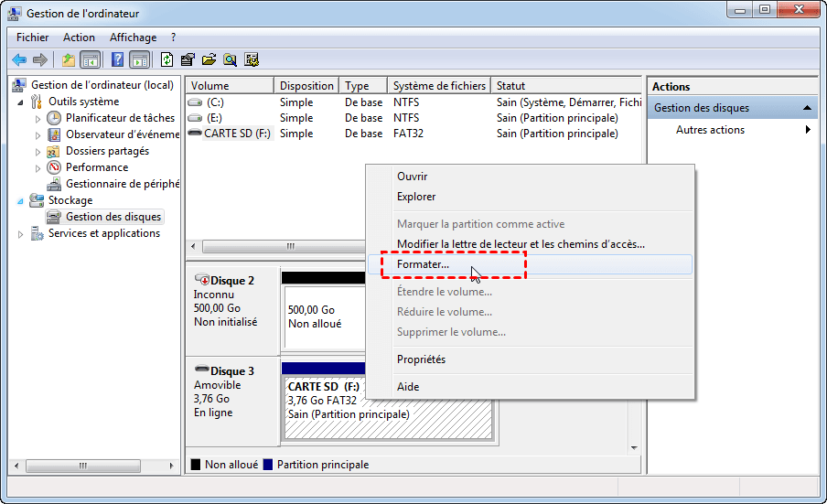Collapse the Outils système tree node

(20, 102)
